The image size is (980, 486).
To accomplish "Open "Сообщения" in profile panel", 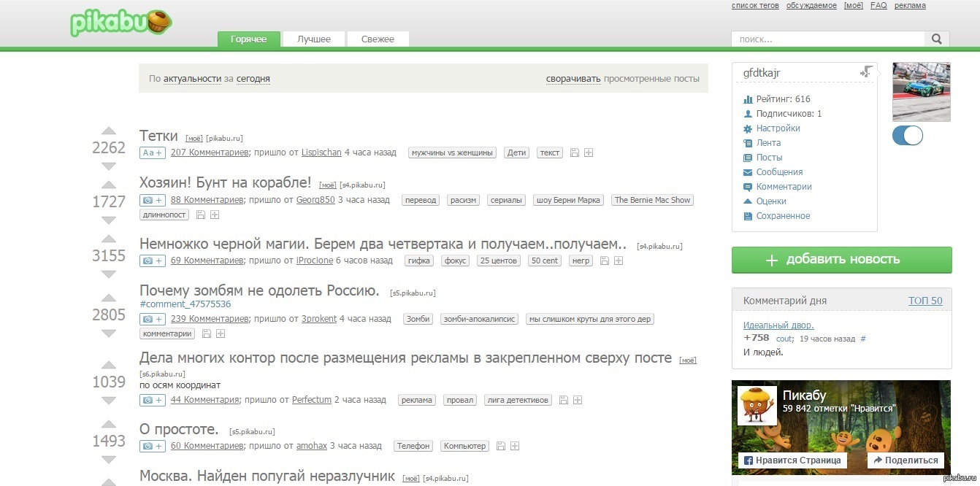I will click(780, 172).
